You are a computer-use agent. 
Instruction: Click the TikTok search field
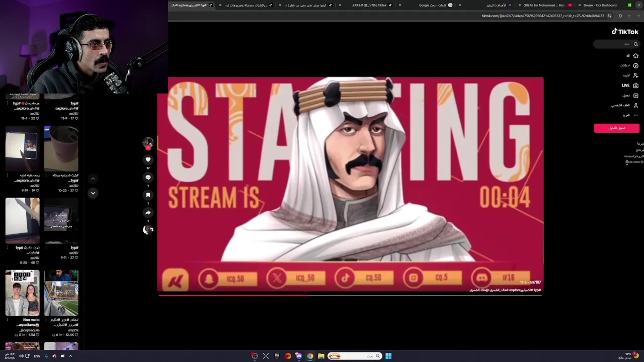coord(616,44)
